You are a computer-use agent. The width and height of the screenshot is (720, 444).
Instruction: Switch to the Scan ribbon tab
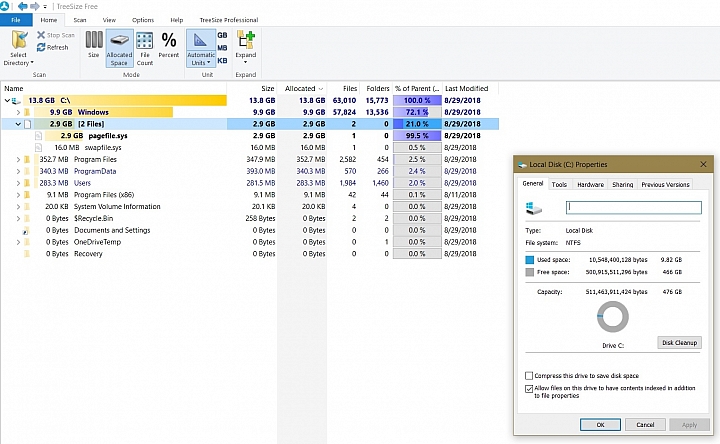pos(80,20)
